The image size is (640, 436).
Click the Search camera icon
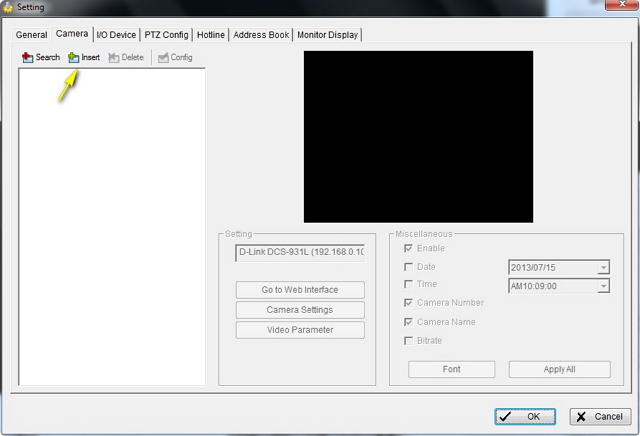point(27,58)
